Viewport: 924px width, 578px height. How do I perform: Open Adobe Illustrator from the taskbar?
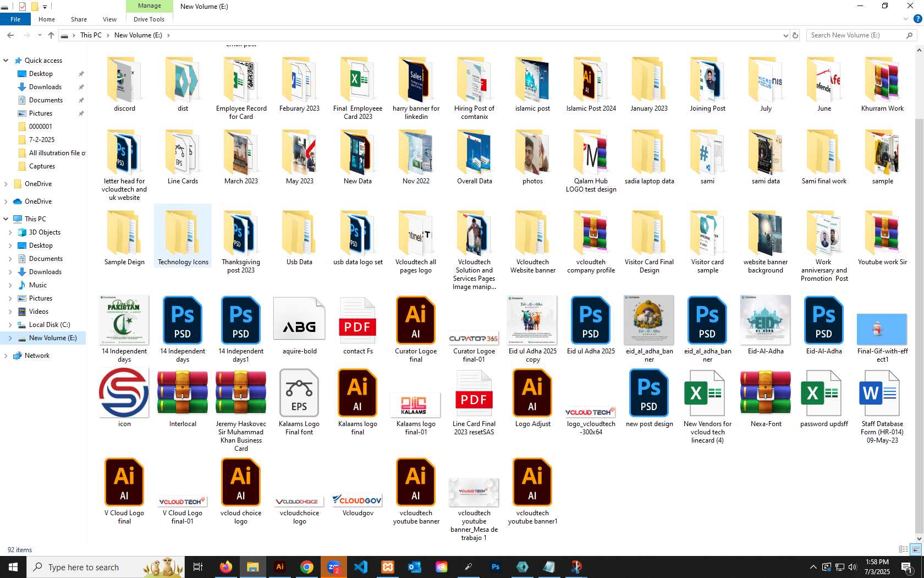(x=280, y=567)
